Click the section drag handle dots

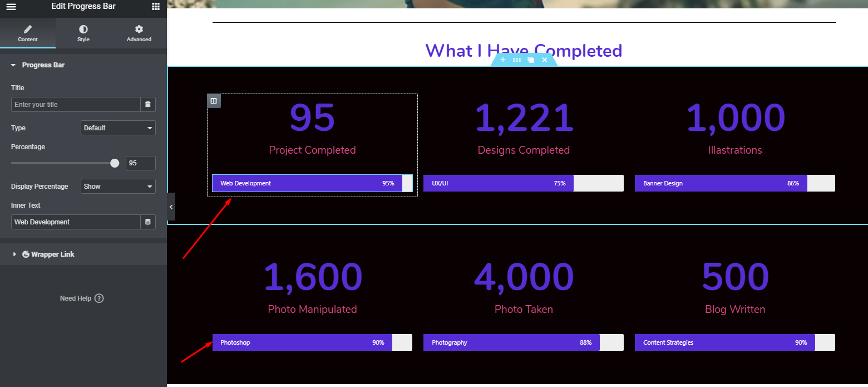517,60
